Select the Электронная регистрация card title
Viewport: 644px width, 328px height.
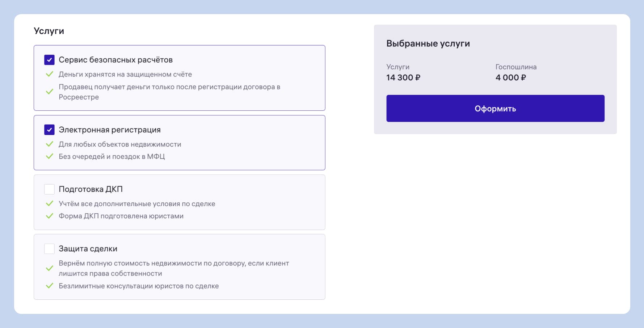pyautogui.click(x=109, y=130)
